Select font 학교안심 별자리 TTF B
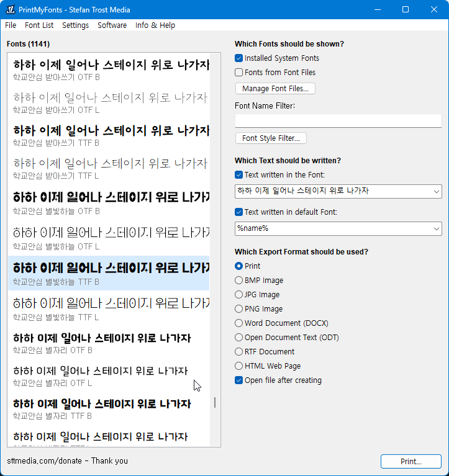Viewport: 449px width, 476px height. tap(109, 408)
